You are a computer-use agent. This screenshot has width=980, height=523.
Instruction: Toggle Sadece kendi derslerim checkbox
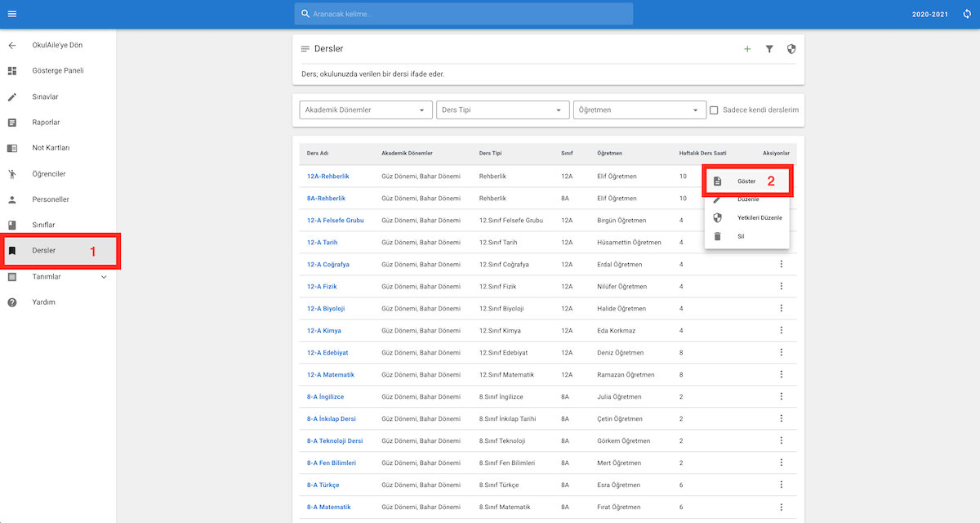coord(714,110)
